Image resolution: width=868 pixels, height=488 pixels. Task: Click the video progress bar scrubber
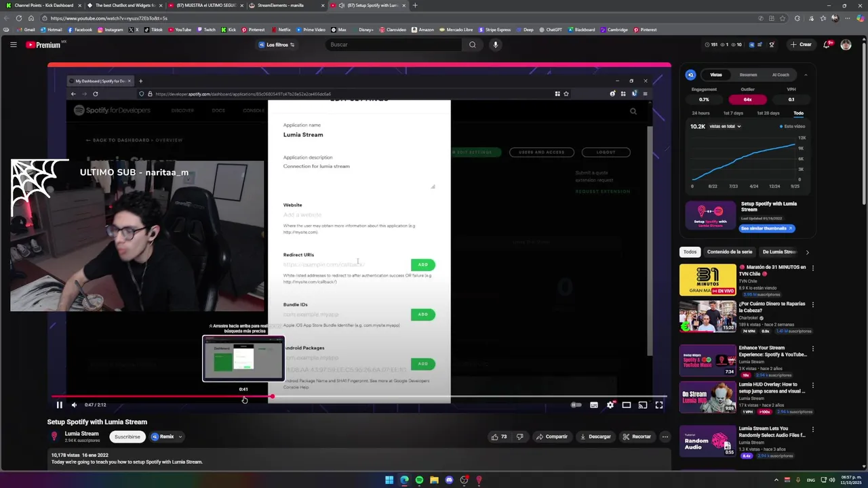(x=272, y=396)
